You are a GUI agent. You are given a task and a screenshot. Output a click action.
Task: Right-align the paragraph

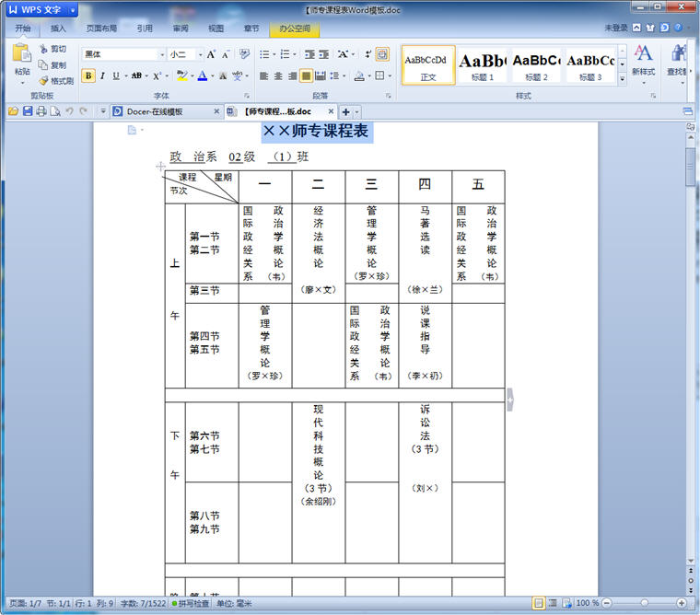tap(292, 75)
